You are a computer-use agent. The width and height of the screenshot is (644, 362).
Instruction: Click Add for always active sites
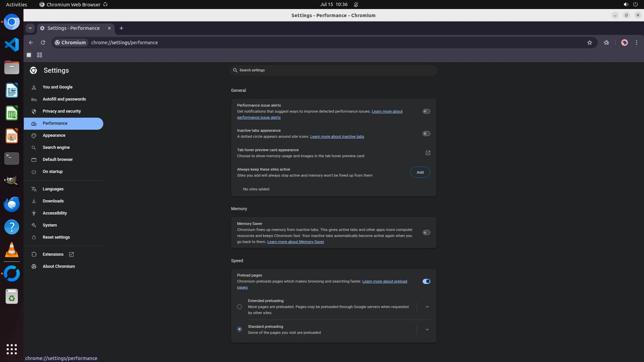tap(420, 172)
